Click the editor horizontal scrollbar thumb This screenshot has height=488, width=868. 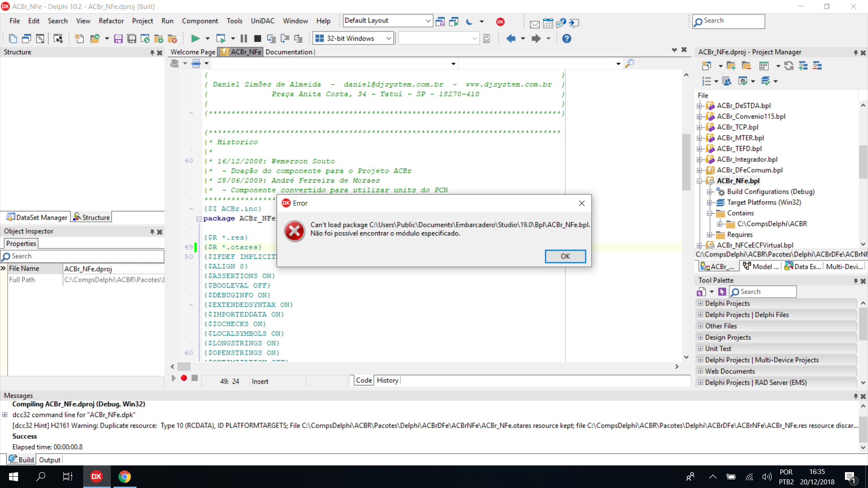coord(184,366)
